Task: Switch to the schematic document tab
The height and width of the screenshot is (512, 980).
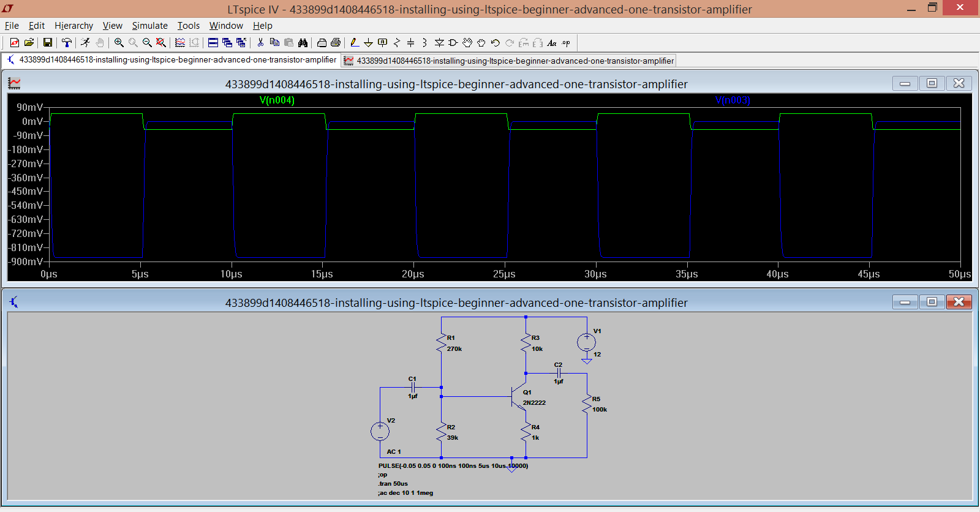Action: point(171,60)
